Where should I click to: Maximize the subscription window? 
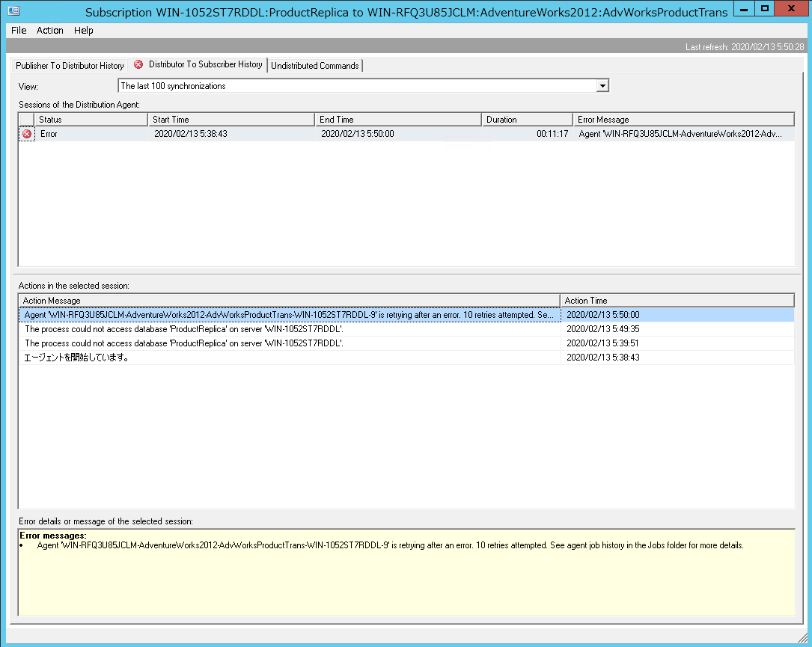tap(764, 9)
